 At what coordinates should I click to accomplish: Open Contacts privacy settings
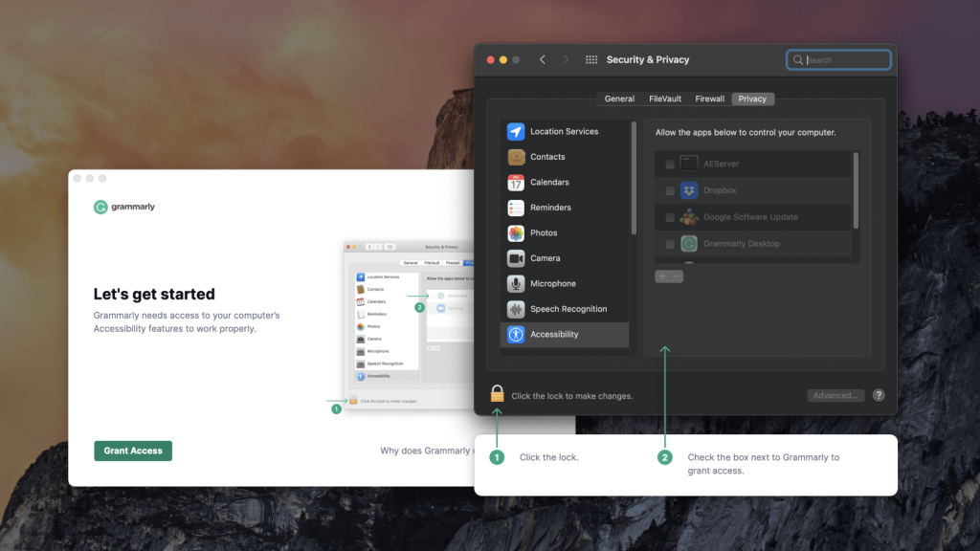click(547, 157)
